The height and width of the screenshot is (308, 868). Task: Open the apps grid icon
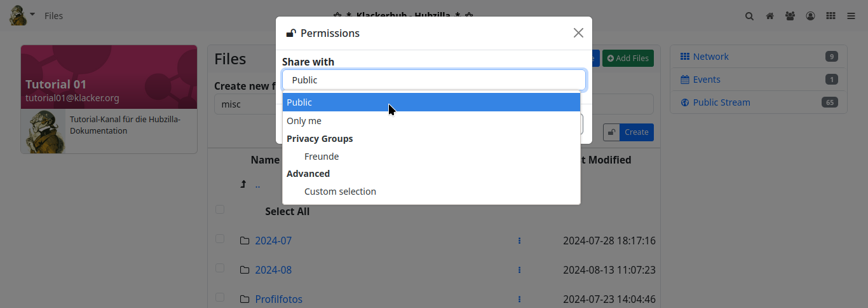click(x=831, y=16)
